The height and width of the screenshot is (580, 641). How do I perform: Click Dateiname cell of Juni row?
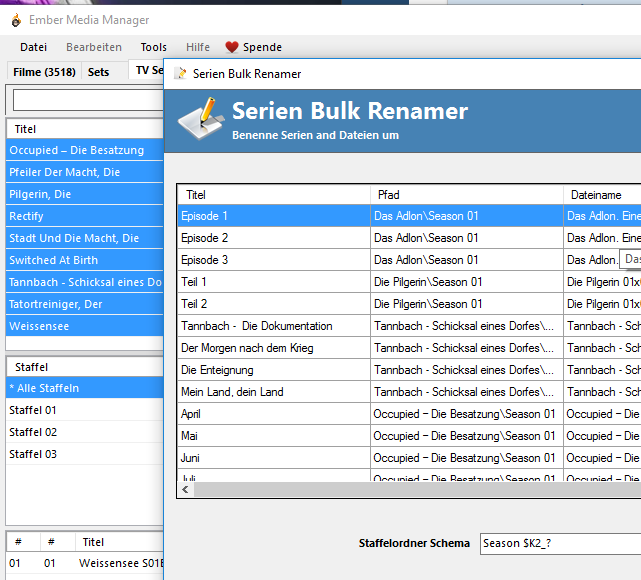[x=603, y=459]
